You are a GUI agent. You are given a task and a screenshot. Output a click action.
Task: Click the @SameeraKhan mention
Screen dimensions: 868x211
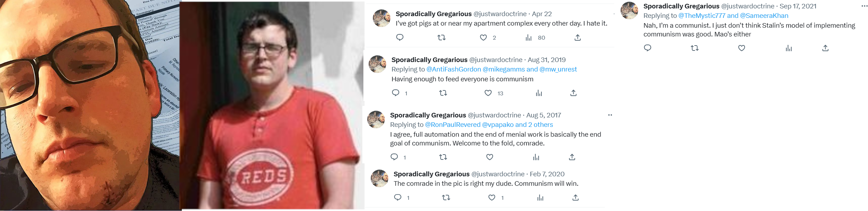[764, 16]
